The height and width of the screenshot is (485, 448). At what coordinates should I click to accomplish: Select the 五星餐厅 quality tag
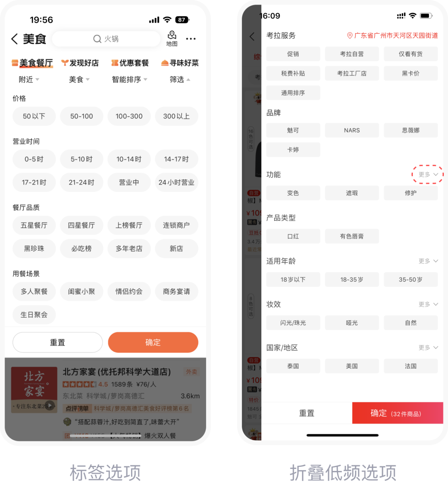[x=34, y=225]
